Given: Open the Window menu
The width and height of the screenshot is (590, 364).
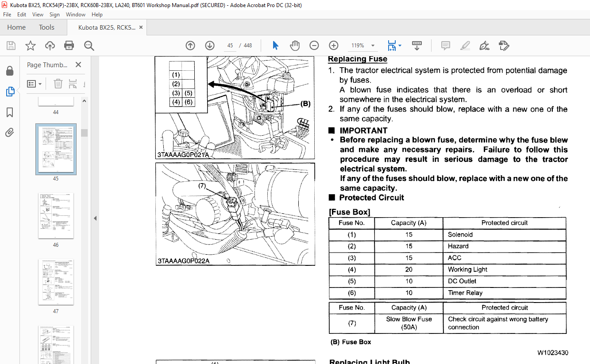Looking at the screenshot, I should (x=76, y=14).
